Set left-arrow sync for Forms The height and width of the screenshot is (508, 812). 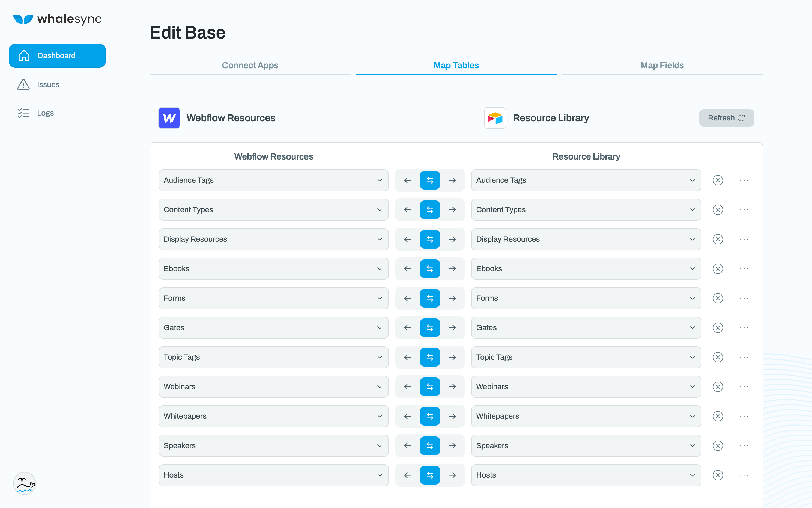pos(408,298)
